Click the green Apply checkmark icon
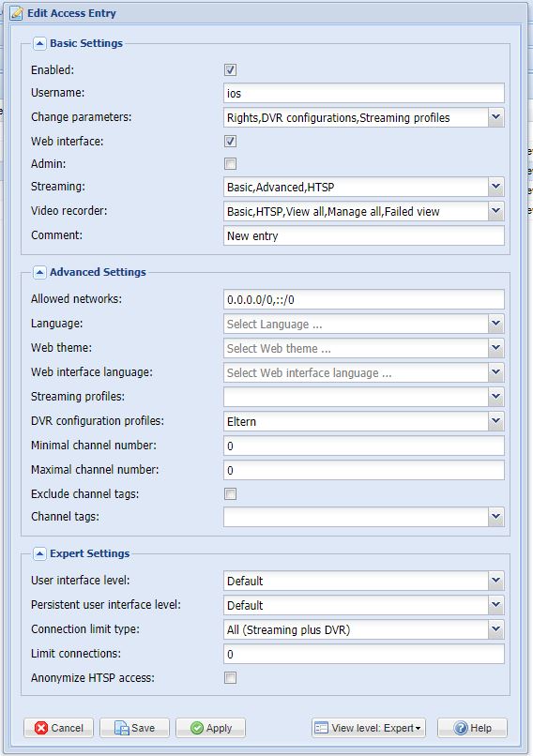The image size is (533, 756). tap(197, 728)
